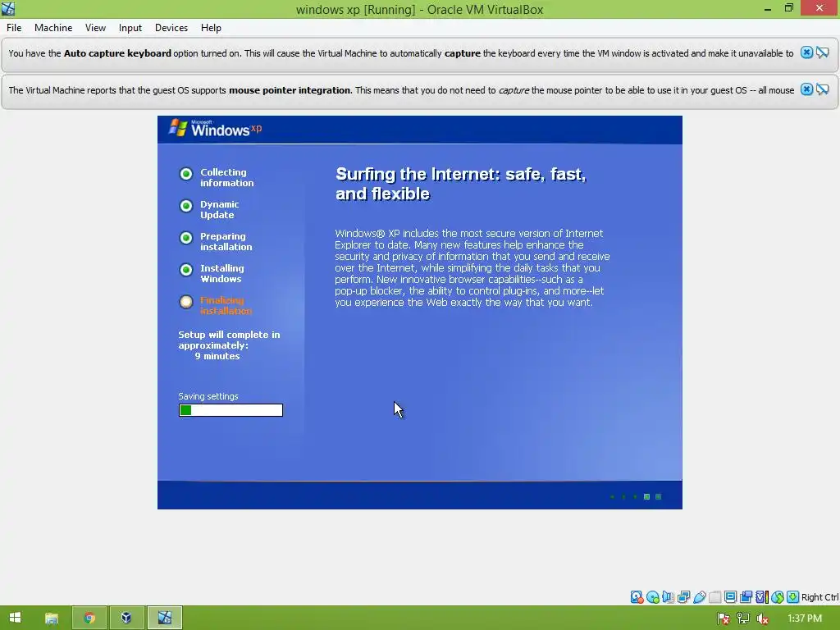Viewport: 840px width, 630px height.
Task: Click the optical disk indicator icon
Action: point(652,597)
